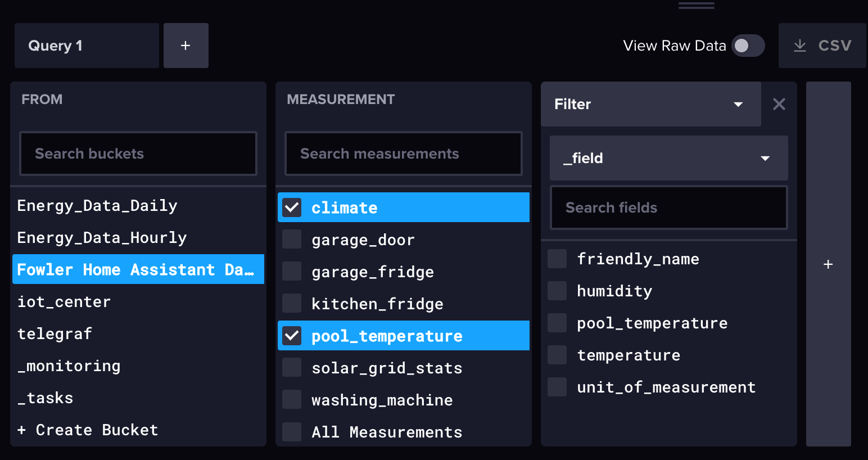Uncheck the climate measurement

click(292, 208)
